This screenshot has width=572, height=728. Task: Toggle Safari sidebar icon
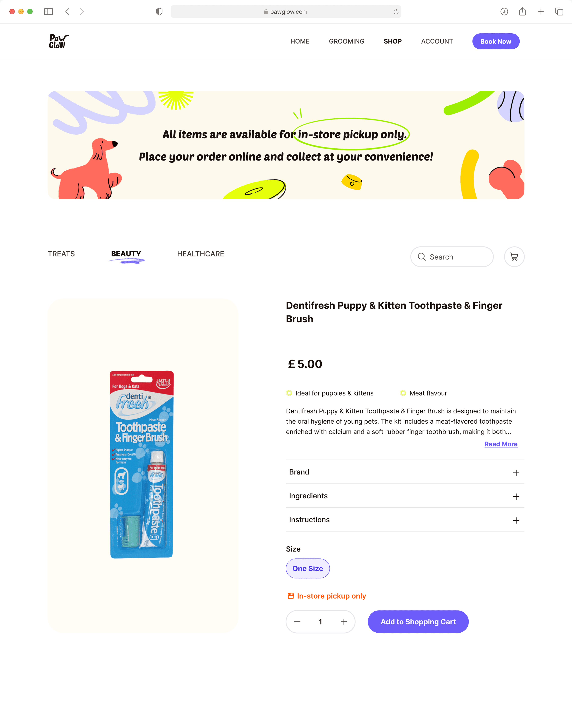(x=48, y=12)
